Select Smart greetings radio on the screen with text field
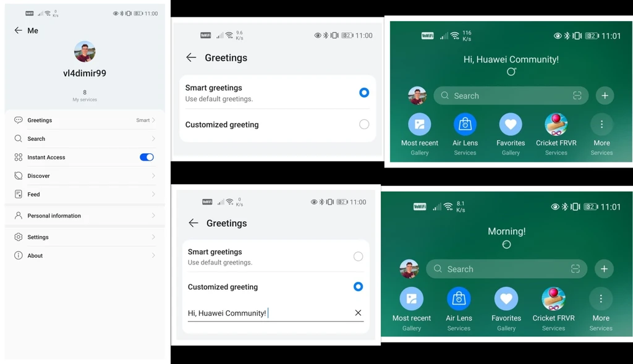This screenshot has width=633, height=364. pos(358,256)
